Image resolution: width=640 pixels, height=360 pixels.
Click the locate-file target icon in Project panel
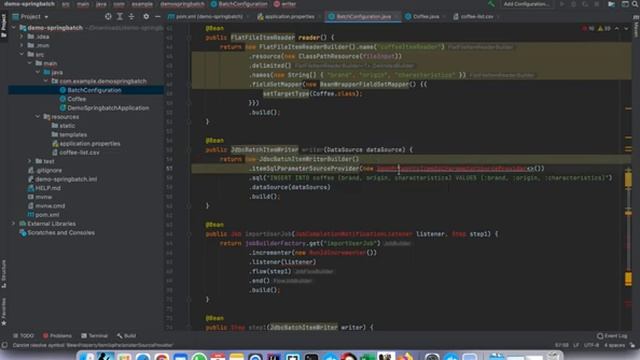click(x=108, y=17)
